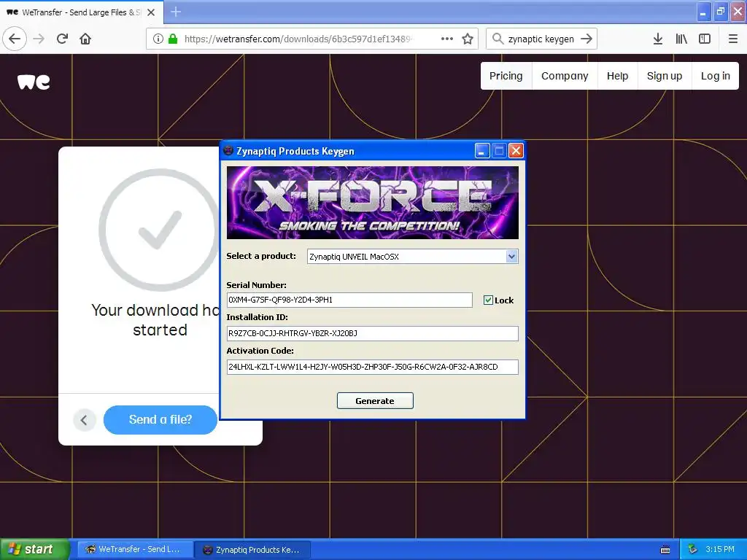Switch to WeTransfer taskbar button
Image resolution: width=747 pixels, height=560 pixels.
pyautogui.click(x=135, y=550)
